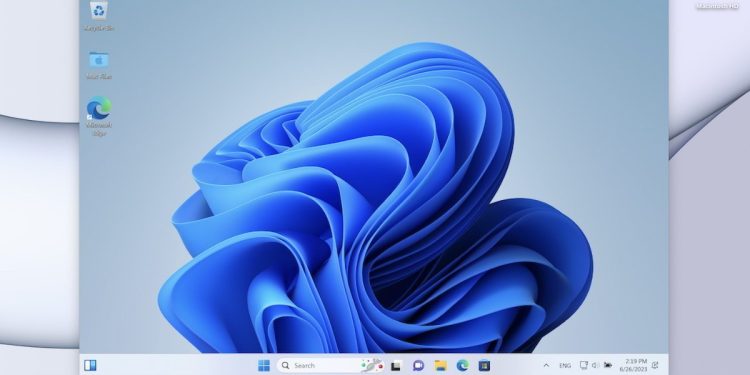Open the notifications icon beside the clock
Screen dimensions: 750x375
point(655,365)
